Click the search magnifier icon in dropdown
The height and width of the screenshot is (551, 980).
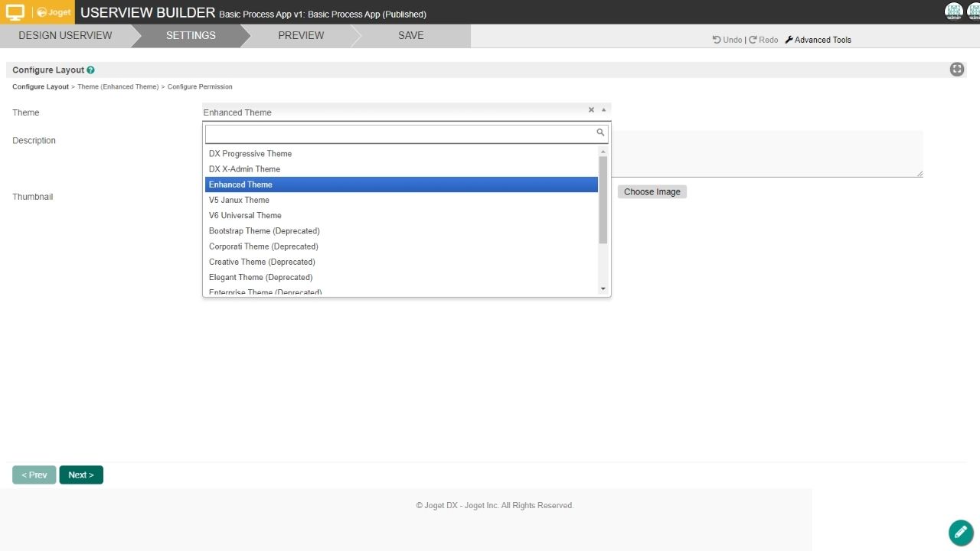click(x=600, y=133)
